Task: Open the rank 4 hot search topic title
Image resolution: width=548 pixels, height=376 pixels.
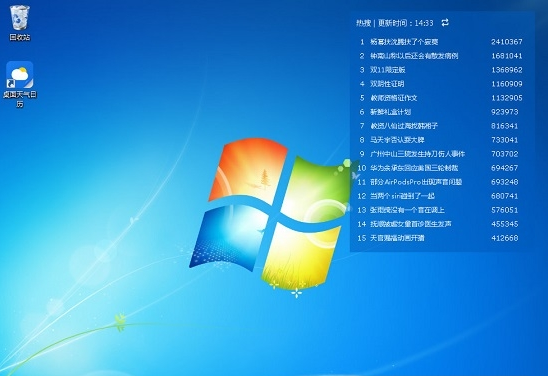Action: click(x=387, y=84)
